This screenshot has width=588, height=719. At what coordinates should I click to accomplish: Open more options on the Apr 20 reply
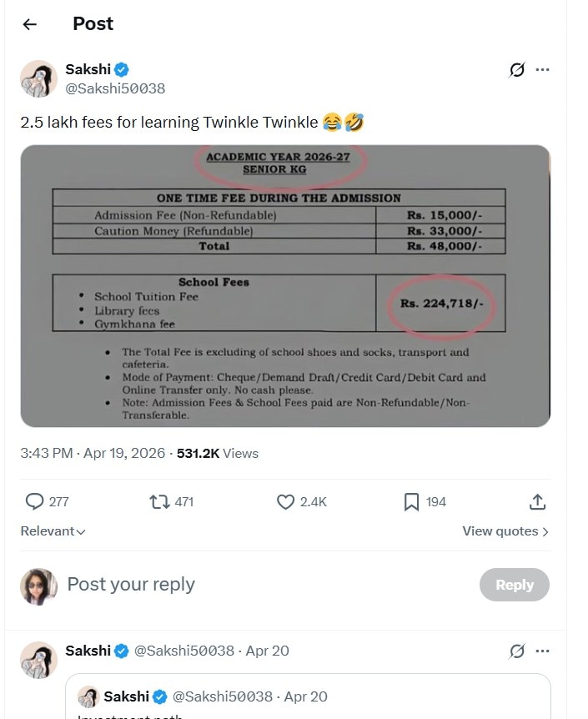(x=543, y=651)
